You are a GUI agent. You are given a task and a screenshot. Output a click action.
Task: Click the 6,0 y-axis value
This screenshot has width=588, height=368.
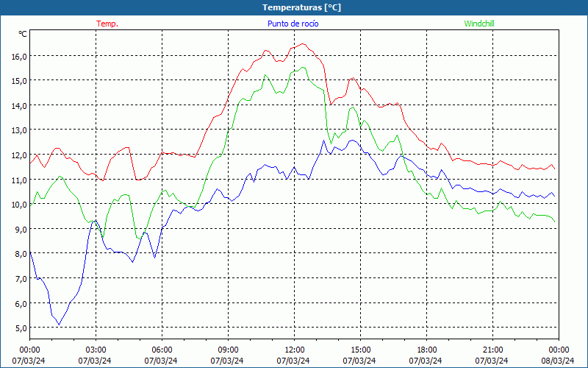[x=21, y=303]
